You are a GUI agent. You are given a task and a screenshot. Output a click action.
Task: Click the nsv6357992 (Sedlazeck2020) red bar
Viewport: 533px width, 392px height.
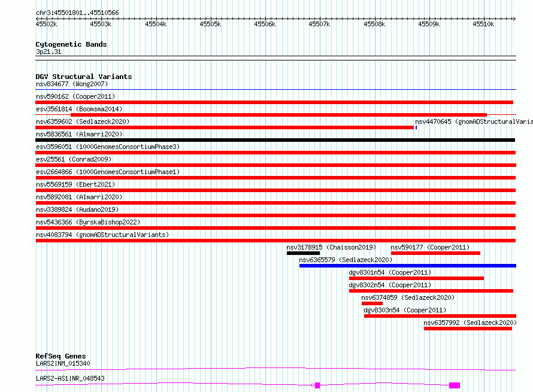(468, 329)
